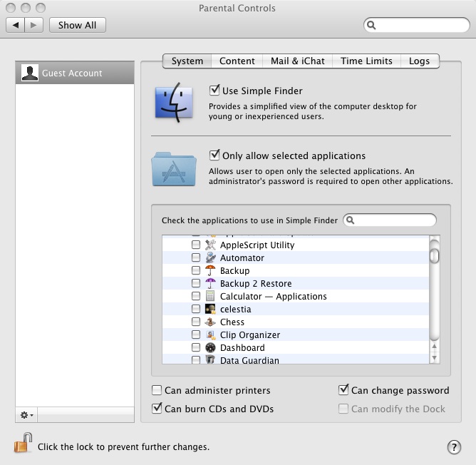Select the "Calculator — Applications" row text
Viewport: 476px width, 465px height.
point(273,296)
